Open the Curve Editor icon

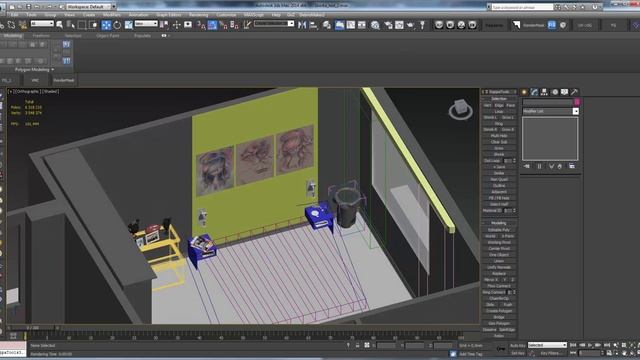click(x=351, y=25)
